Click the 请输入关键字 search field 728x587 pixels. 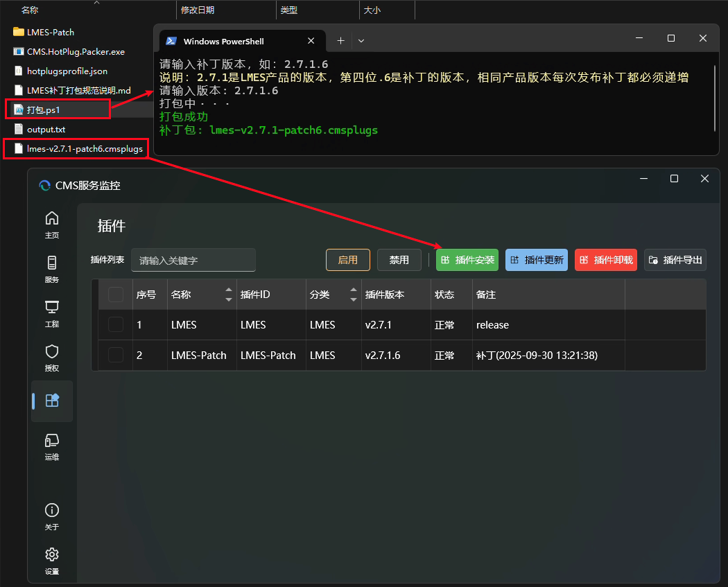(x=193, y=260)
